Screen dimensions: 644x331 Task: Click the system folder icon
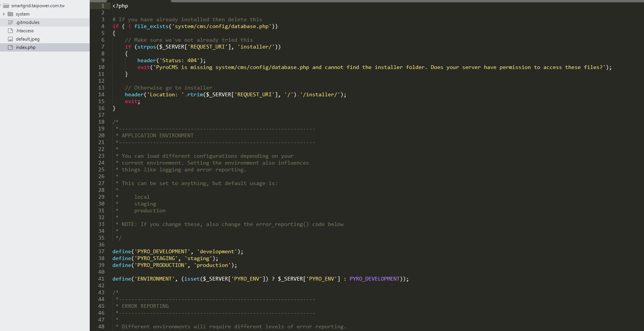[x=11, y=14]
